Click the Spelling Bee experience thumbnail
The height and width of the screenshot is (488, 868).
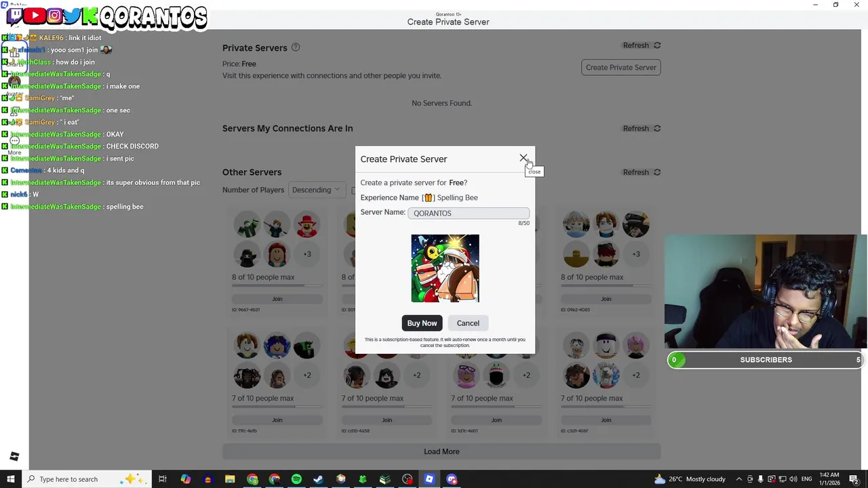click(445, 268)
